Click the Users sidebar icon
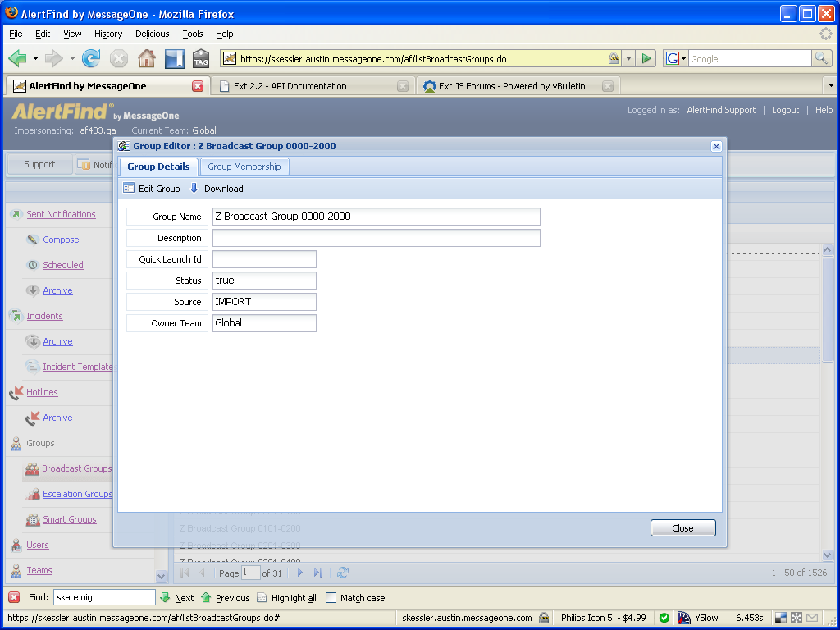This screenshot has height=630, width=840. tap(16, 546)
